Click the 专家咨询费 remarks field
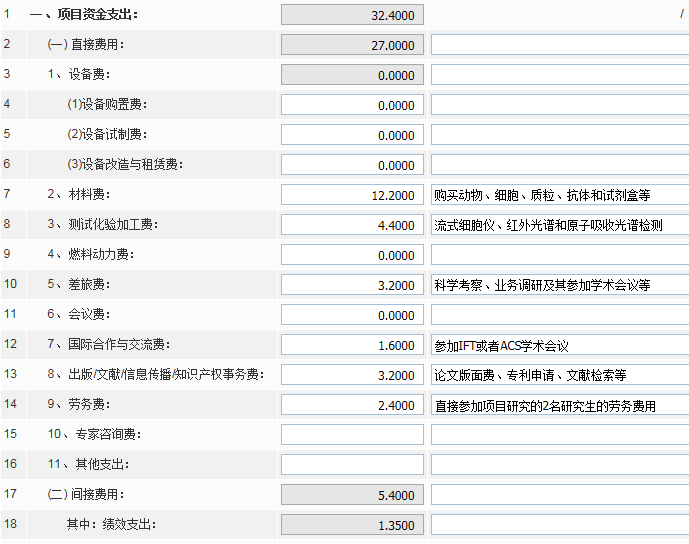 click(x=560, y=435)
